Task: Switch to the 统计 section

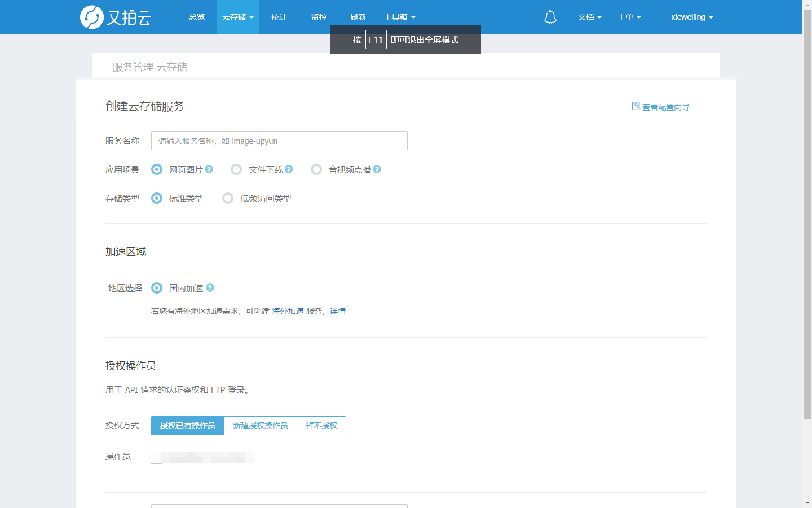Action: pyautogui.click(x=279, y=16)
